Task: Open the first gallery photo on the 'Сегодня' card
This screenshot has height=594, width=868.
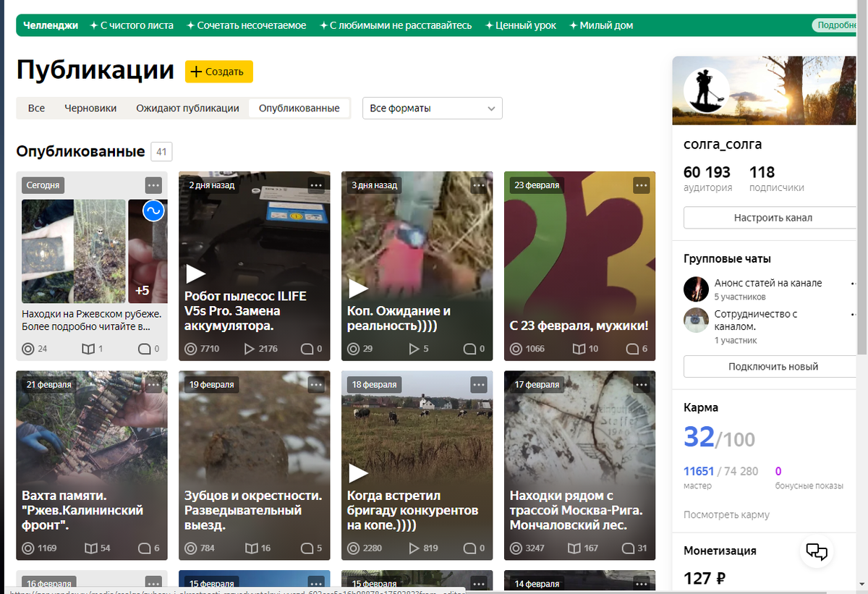Action: click(x=48, y=251)
